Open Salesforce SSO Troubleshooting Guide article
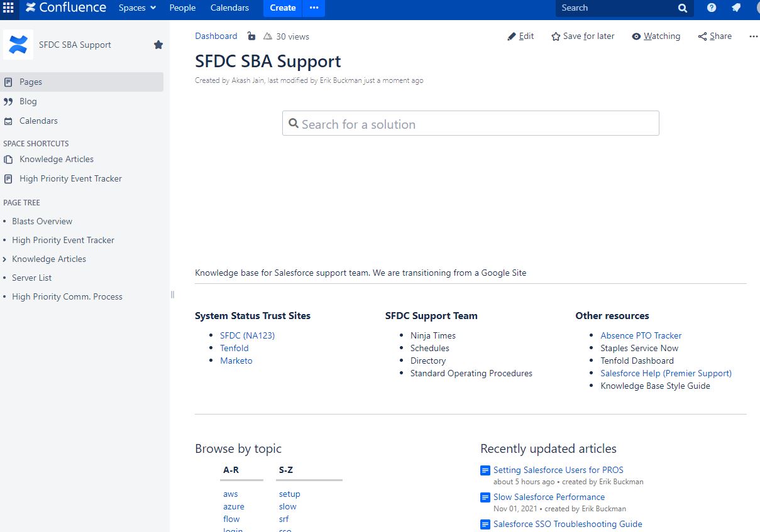Viewport: 760px width, 532px height. click(568, 524)
